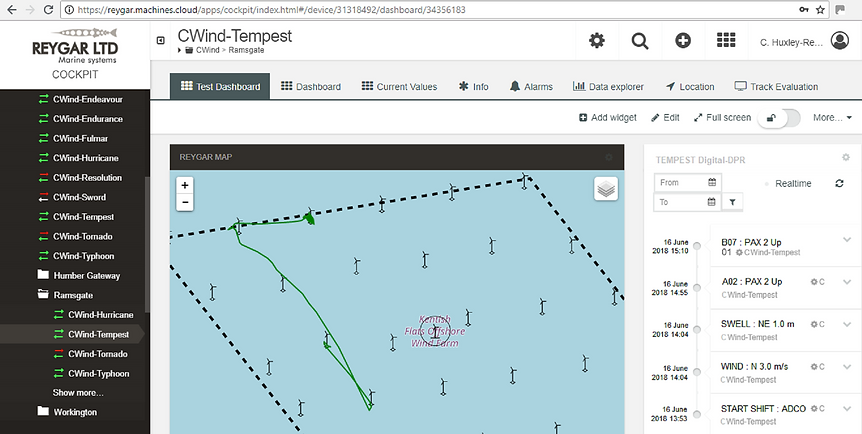Click the Add widget button
The height and width of the screenshot is (434, 862).
[608, 117]
